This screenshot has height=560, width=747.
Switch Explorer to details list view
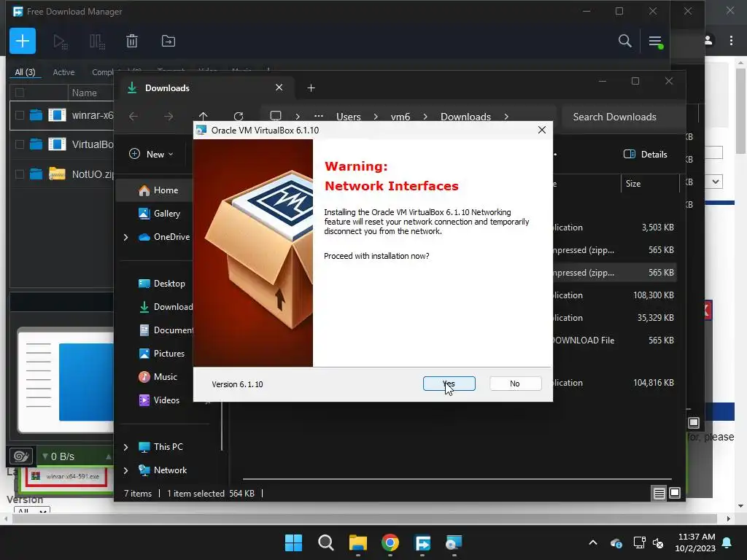[659, 494]
